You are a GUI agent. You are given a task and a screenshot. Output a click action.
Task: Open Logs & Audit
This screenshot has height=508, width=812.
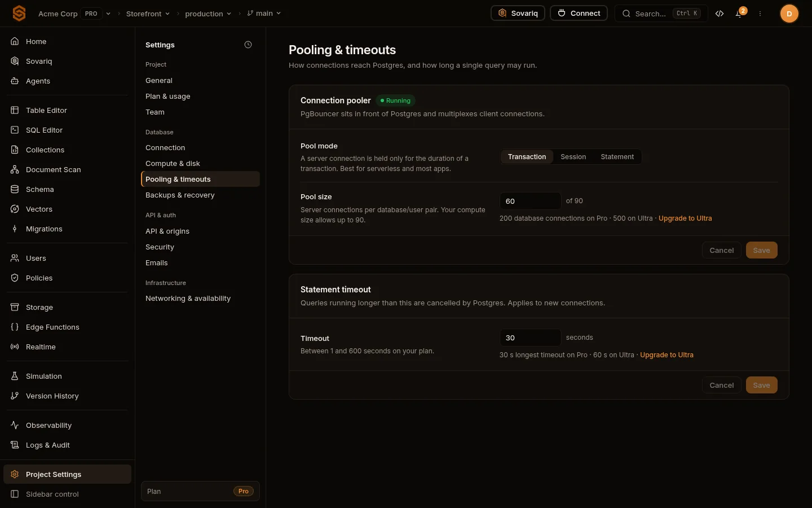coord(68,445)
